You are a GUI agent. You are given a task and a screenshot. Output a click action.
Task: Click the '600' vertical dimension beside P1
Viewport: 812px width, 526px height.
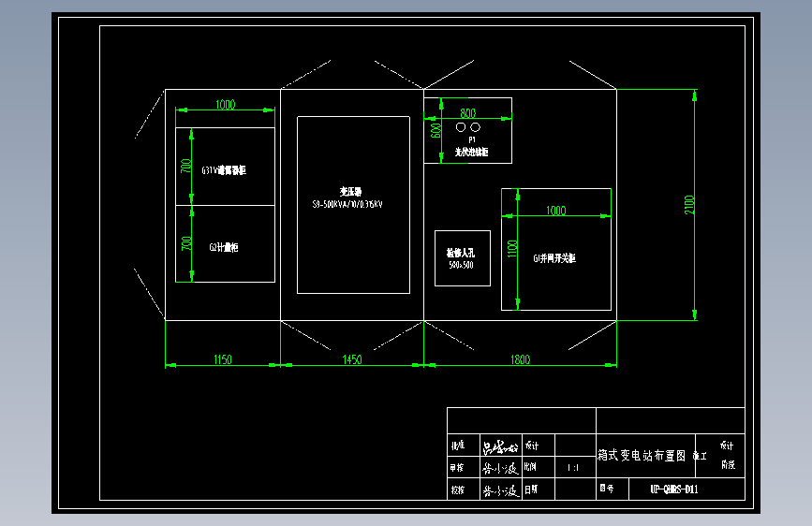436,130
